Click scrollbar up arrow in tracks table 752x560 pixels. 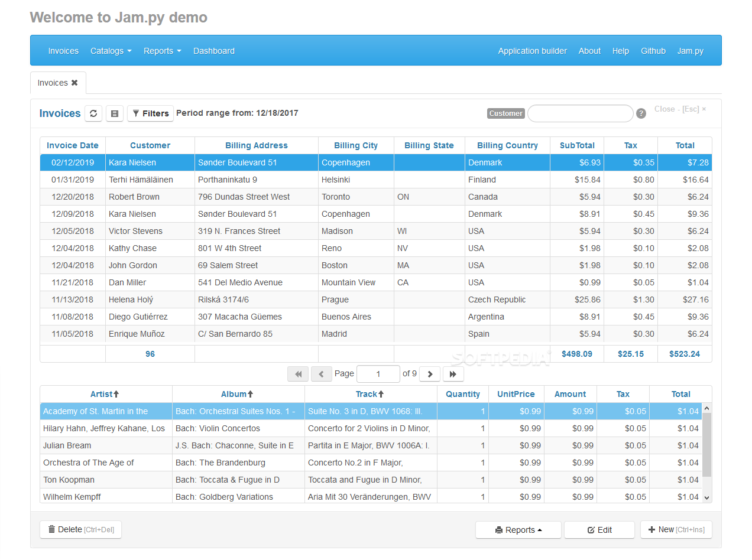pyautogui.click(x=706, y=408)
